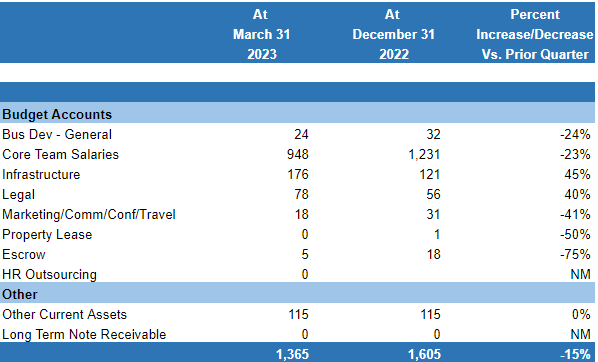Select the total 1,365 cell
598x362 pixels.
[x=292, y=354]
